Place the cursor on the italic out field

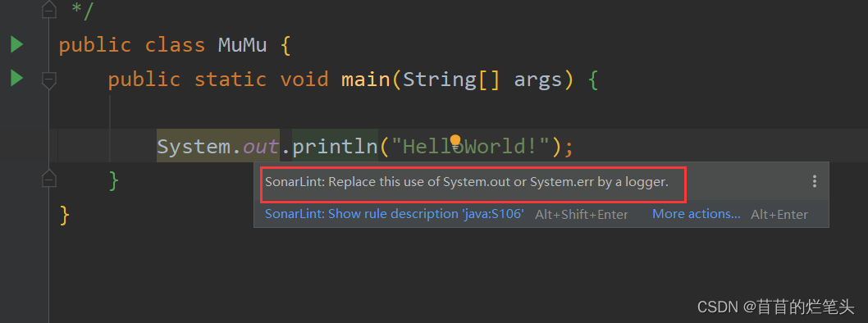point(261,147)
